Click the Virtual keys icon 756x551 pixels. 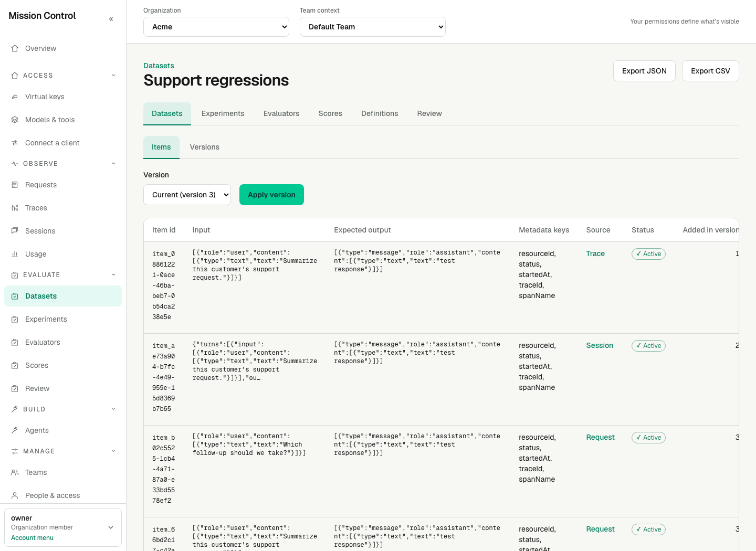(x=15, y=97)
